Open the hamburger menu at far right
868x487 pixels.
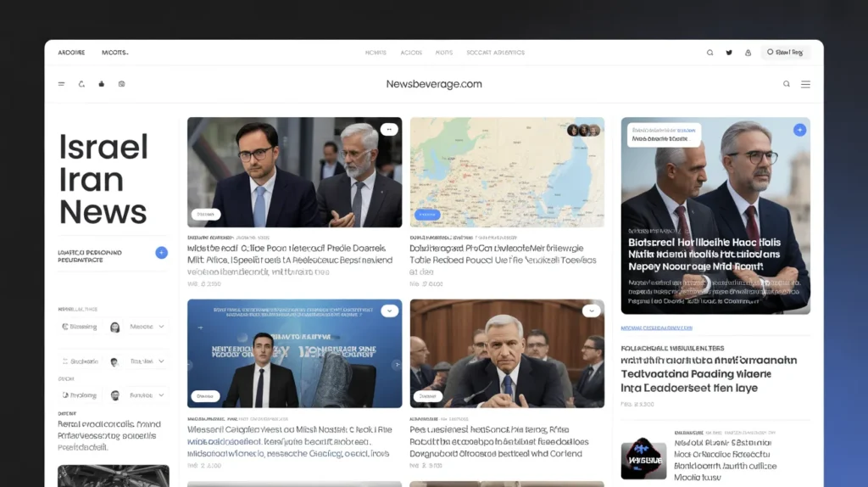click(x=805, y=84)
